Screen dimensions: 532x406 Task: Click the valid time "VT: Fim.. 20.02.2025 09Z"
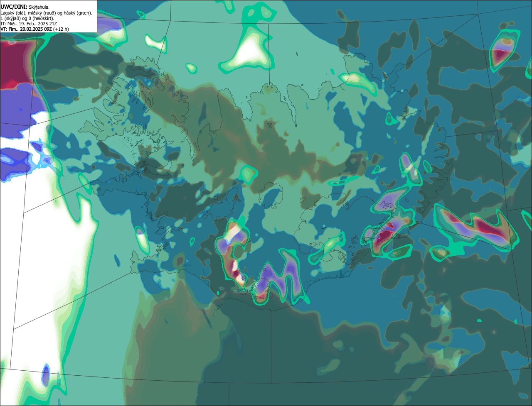26,29
